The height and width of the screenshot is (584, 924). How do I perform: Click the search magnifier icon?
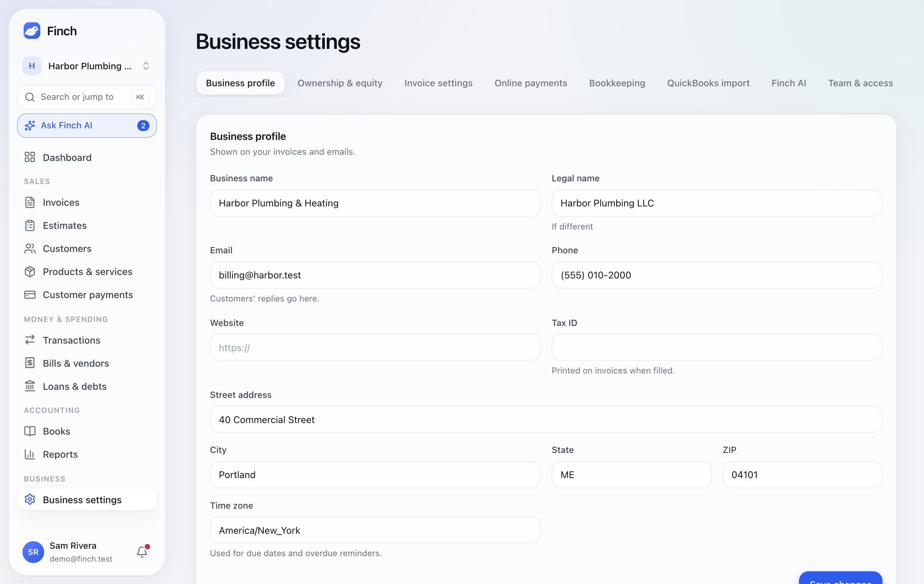click(30, 97)
